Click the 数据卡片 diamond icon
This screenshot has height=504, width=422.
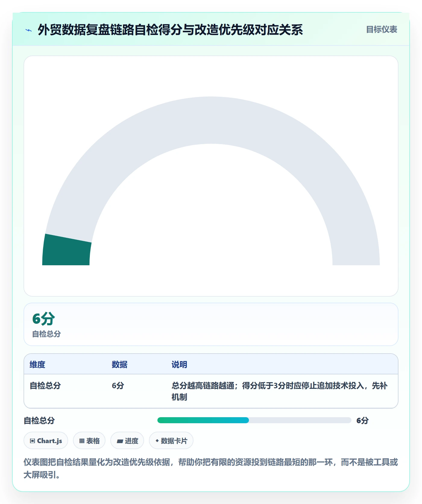click(x=157, y=441)
